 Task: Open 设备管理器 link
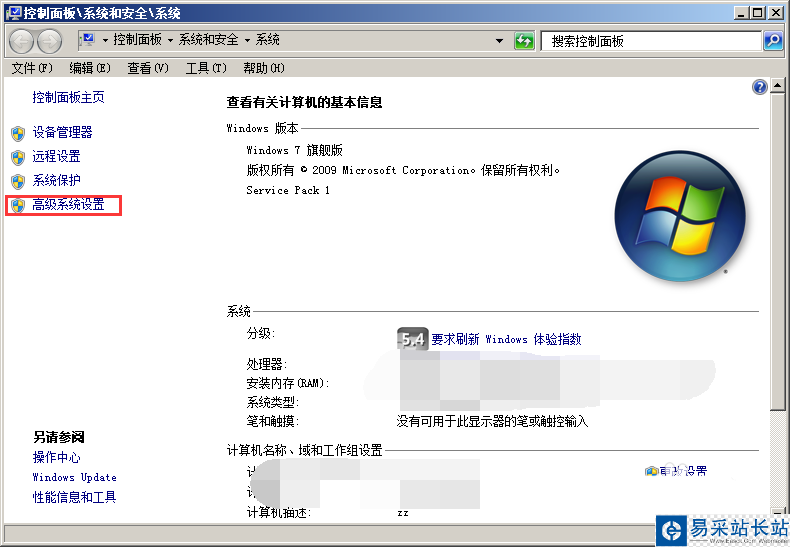pyautogui.click(x=62, y=132)
